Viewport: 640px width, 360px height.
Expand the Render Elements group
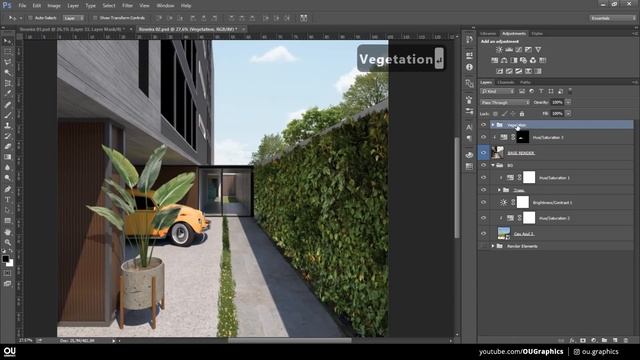click(x=493, y=246)
